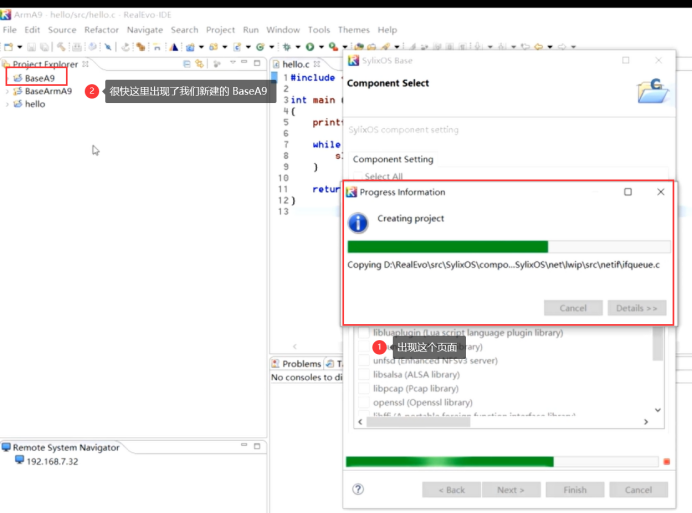The height and width of the screenshot is (513, 692).
Task: Click Link with Editor in Project Explorer
Action: [199, 64]
